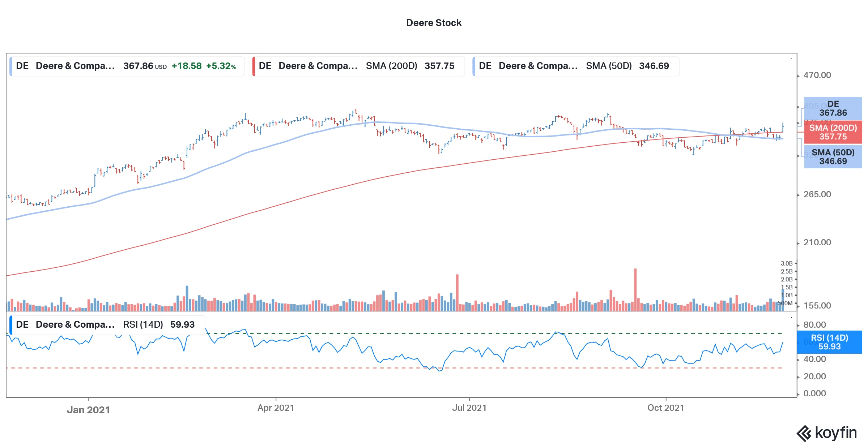868x448 pixels.
Task: Click the DE 367.86 axis price tag
Action: [833, 108]
